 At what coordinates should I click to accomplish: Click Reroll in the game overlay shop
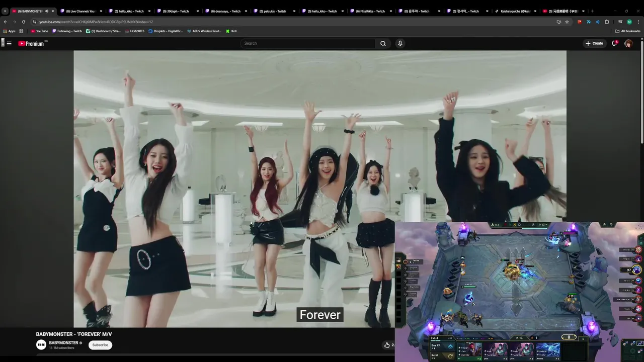[x=442, y=356]
